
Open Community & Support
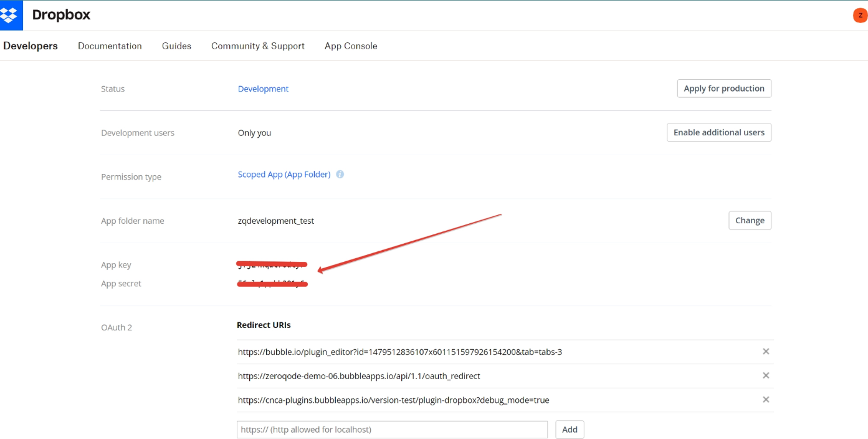click(258, 46)
